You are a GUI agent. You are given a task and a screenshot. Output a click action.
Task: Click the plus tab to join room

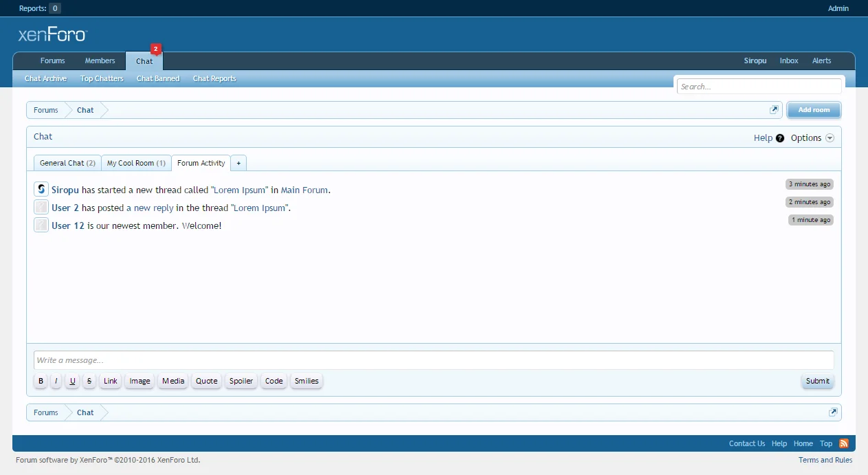coord(238,163)
